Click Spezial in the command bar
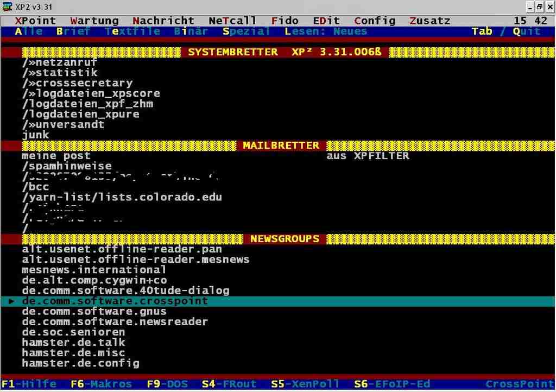Image resolution: width=556 pixels, height=392 pixels. pyautogui.click(x=246, y=31)
